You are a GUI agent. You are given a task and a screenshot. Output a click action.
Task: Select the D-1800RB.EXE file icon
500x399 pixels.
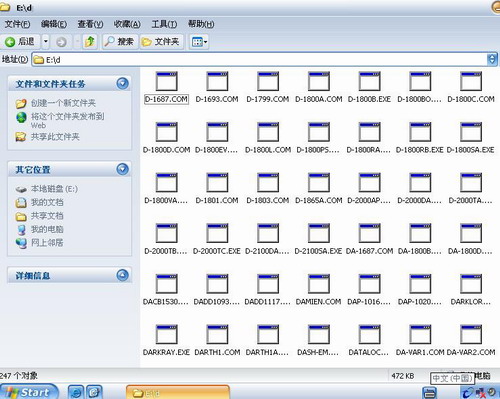point(420,132)
